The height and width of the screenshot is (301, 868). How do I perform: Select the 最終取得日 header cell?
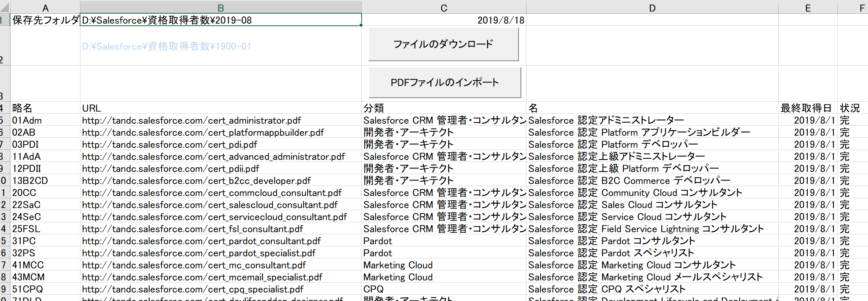tap(808, 108)
